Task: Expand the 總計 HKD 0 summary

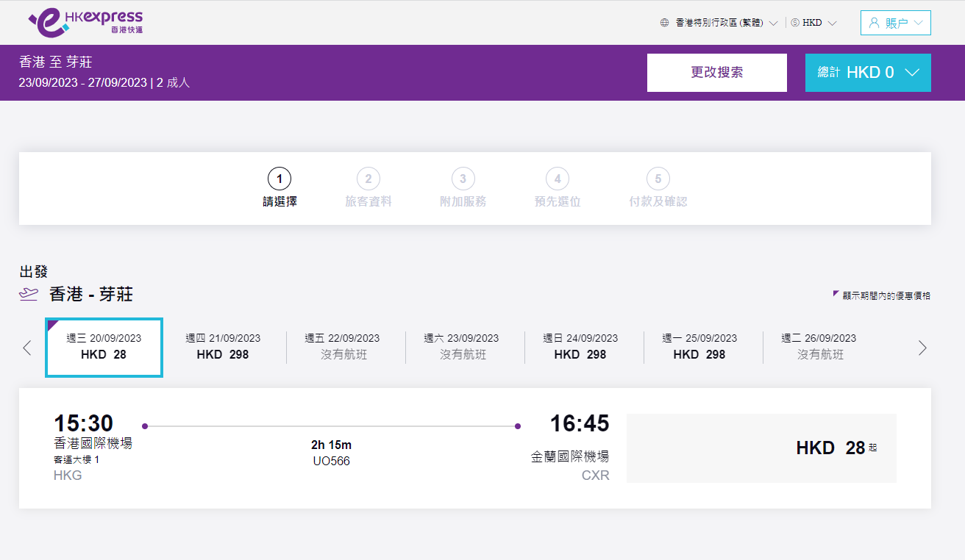Action: 868,73
